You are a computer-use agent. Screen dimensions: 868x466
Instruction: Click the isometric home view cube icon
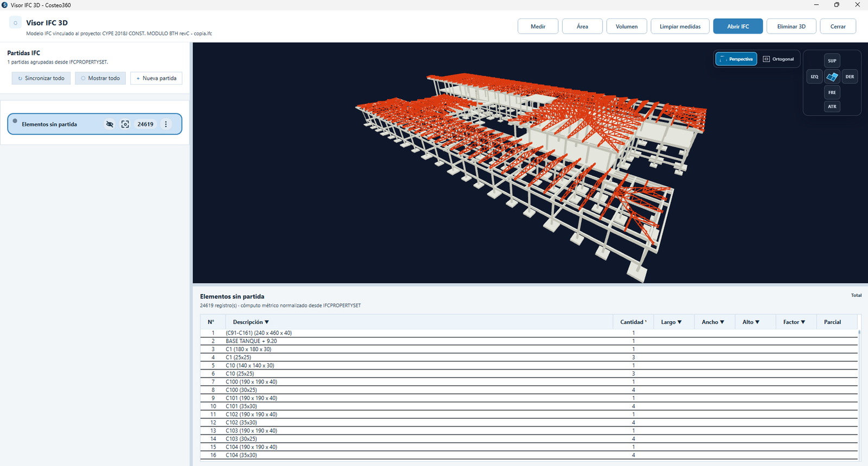pos(832,76)
